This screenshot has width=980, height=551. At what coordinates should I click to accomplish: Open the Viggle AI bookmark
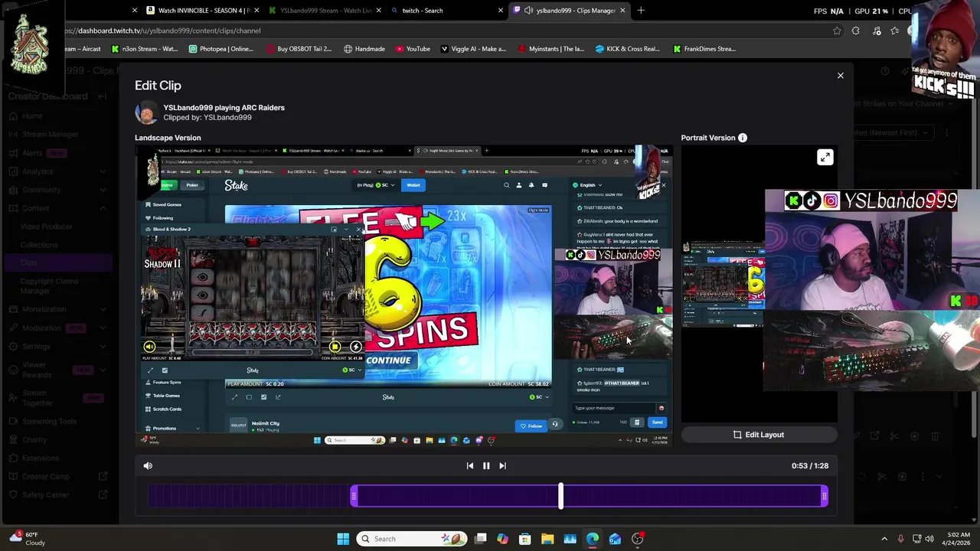[473, 49]
